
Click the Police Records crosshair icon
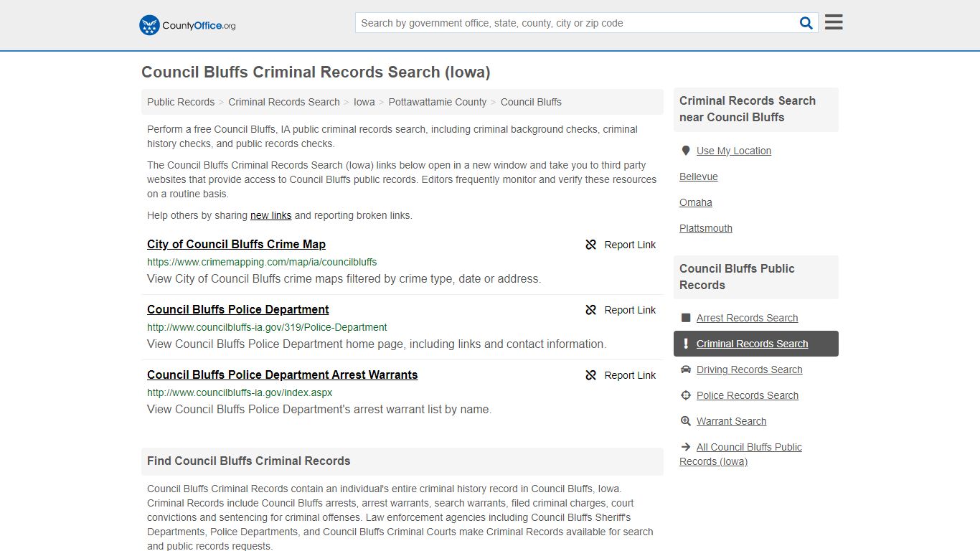(686, 395)
